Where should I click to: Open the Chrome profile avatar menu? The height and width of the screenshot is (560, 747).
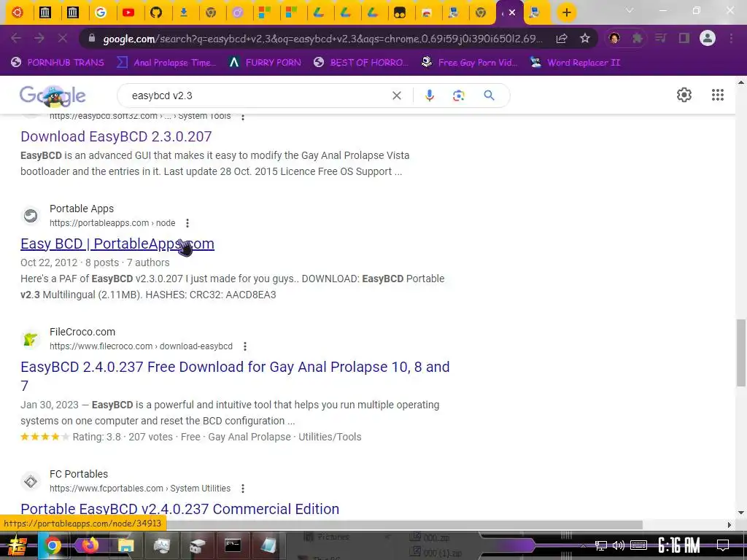(x=708, y=38)
